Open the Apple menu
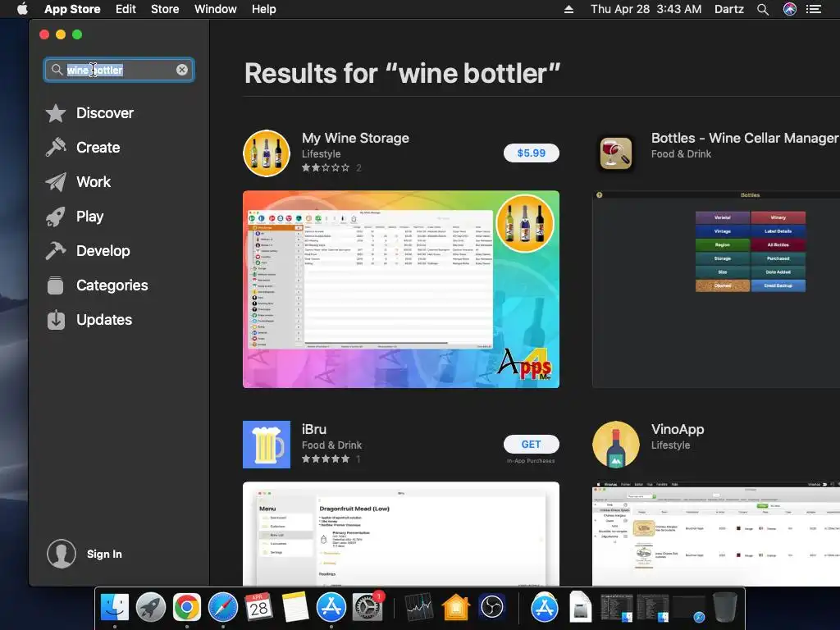 pos(22,9)
